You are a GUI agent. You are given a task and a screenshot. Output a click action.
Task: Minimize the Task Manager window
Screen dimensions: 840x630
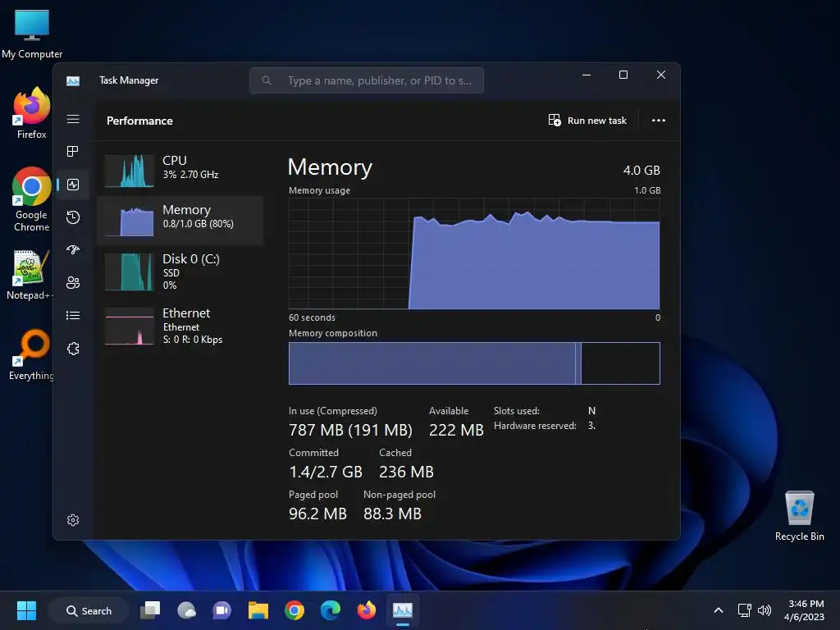587,75
